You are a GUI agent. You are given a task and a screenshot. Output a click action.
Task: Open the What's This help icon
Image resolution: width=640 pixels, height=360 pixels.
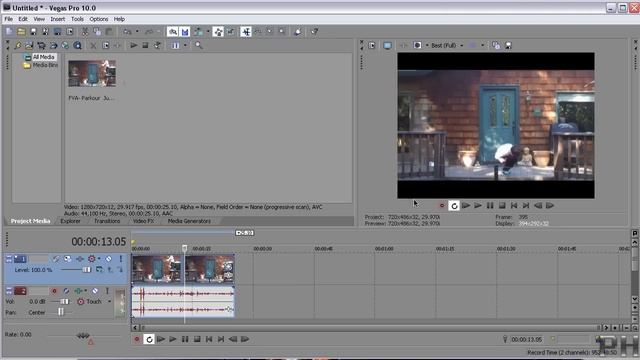314,31
